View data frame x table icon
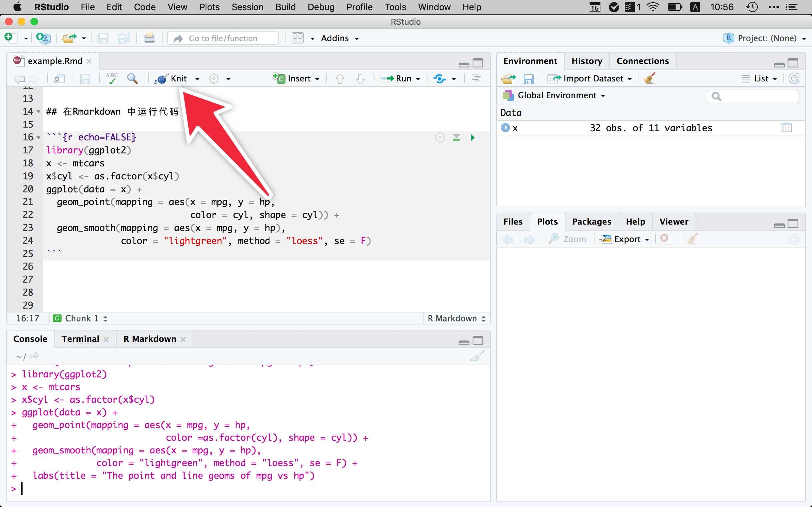The width and height of the screenshot is (812, 507). [x=786, y=128]
